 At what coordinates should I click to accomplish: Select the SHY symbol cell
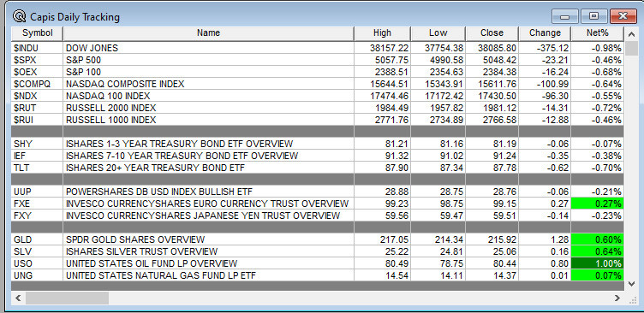pyautogui.click(x=38, y=144)
